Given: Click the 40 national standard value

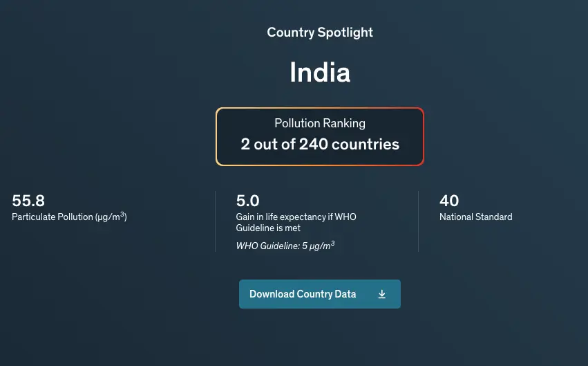Looking at the screenshot, I should (x=449, y=201).
